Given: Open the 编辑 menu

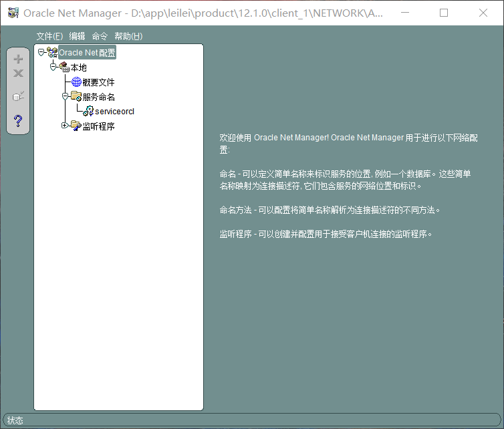Looking at the screenshot, I should [78, 36].
